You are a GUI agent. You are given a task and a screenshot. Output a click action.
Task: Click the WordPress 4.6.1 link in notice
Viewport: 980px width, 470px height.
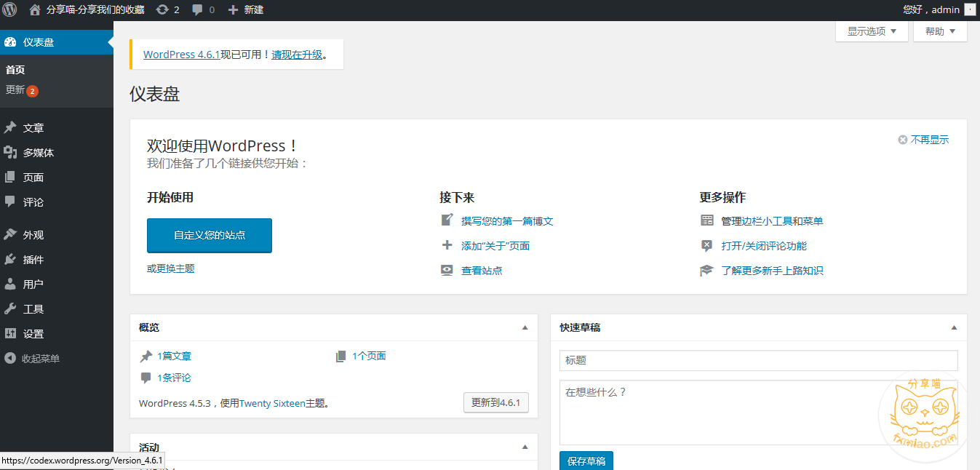tap(182, 55)
